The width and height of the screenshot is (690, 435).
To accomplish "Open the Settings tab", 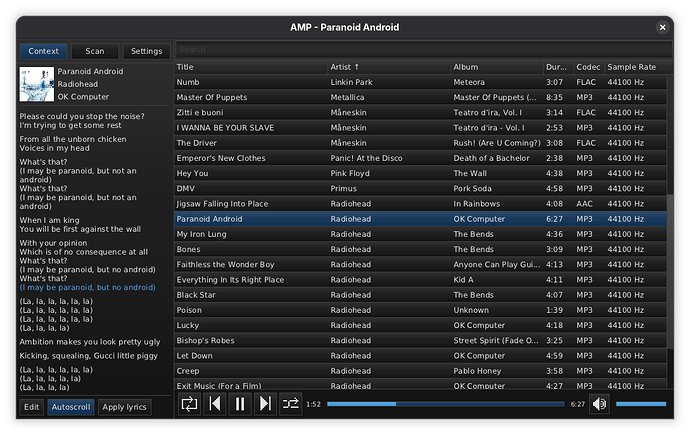I will pyautogui.click(x=146, y=51).
